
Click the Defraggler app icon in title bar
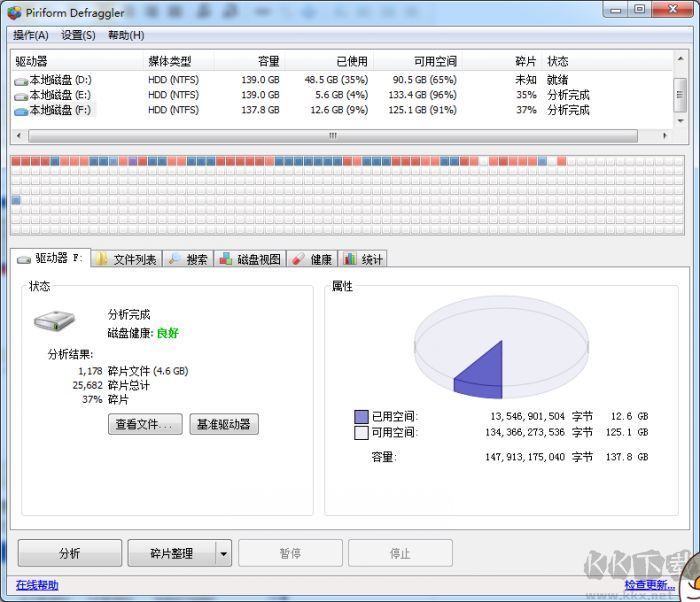(13, 12)
